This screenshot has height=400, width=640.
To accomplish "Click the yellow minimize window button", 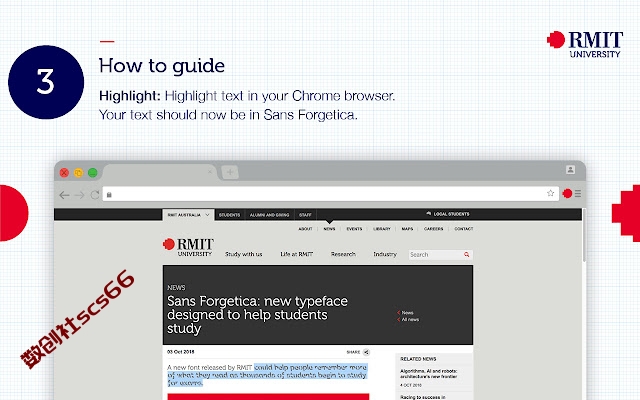I will coord(78,173).
